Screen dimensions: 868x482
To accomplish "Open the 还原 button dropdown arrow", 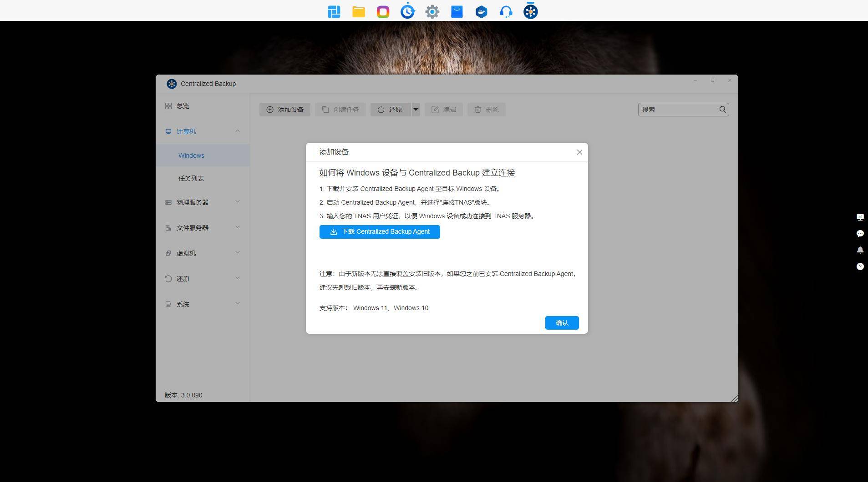I will [416, 110].
